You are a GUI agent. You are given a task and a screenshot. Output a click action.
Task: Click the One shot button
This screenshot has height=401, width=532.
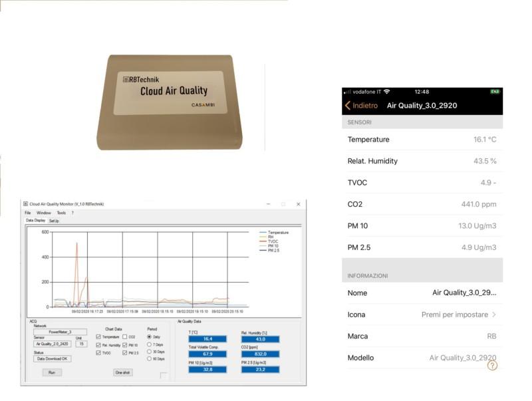[x=123, y=372]
